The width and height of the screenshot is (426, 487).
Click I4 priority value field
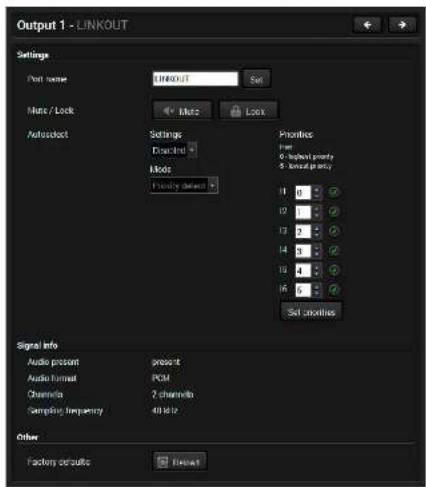click(303, 251)
